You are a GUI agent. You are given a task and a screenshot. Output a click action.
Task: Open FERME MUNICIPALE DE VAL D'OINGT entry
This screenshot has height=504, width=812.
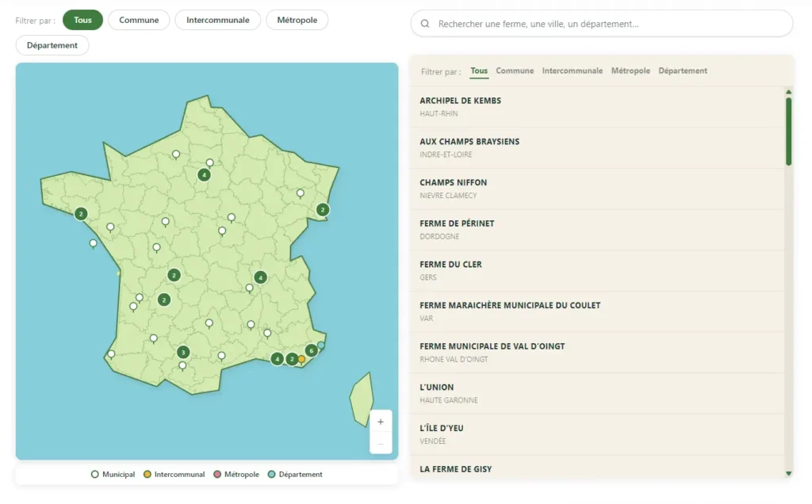coord(598,353)
